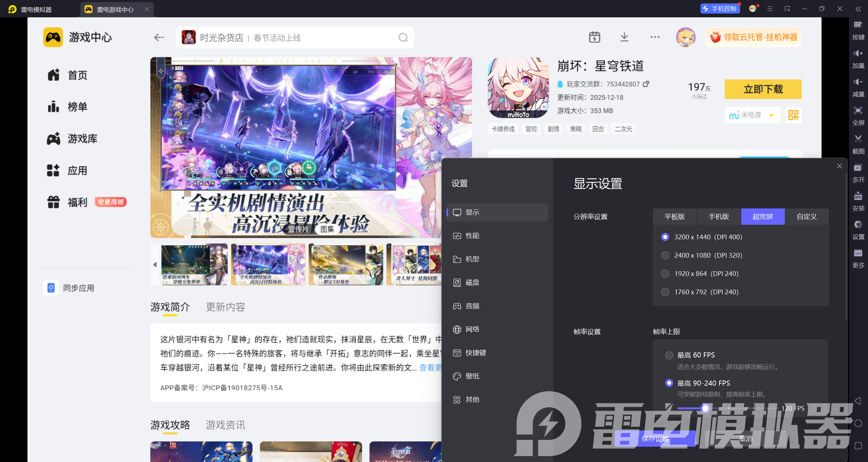Click the APK install icon
This screenshot has width=868, height=462.
point(858,196)
